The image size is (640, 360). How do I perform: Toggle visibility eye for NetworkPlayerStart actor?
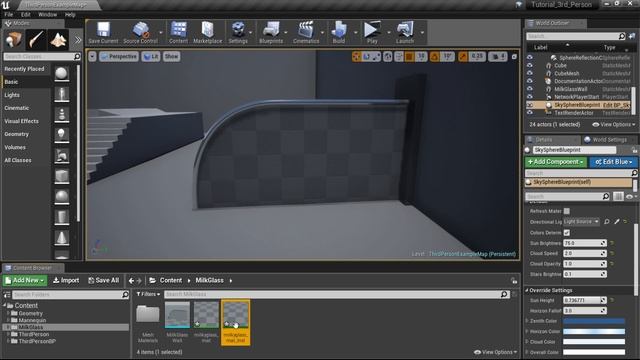[530, 97]
